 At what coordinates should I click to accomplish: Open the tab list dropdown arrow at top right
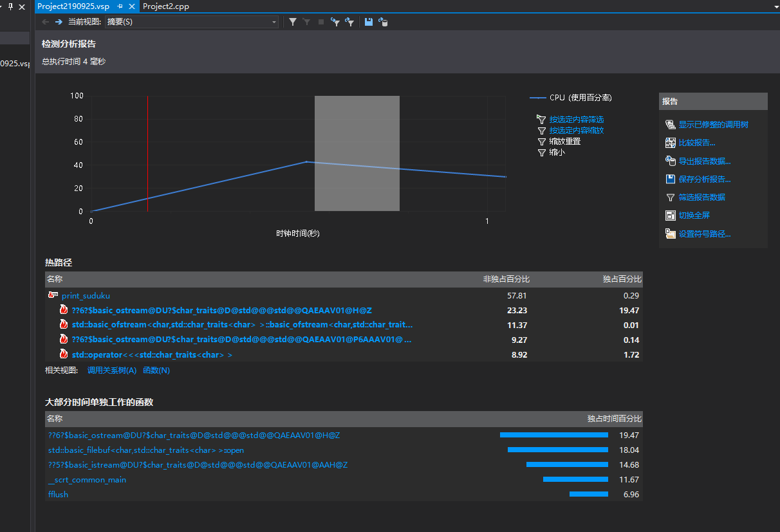776,6
